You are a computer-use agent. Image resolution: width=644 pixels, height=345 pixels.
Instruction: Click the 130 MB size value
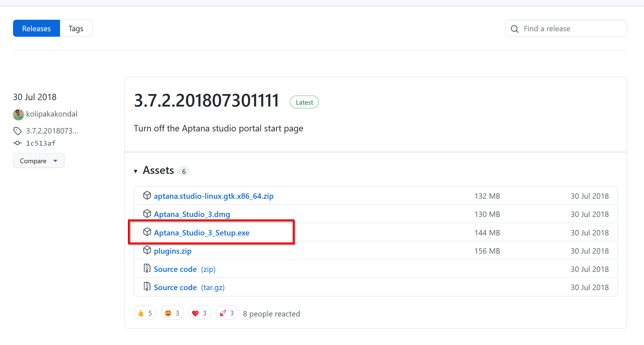pyautogui.click(x=487, y=214)
